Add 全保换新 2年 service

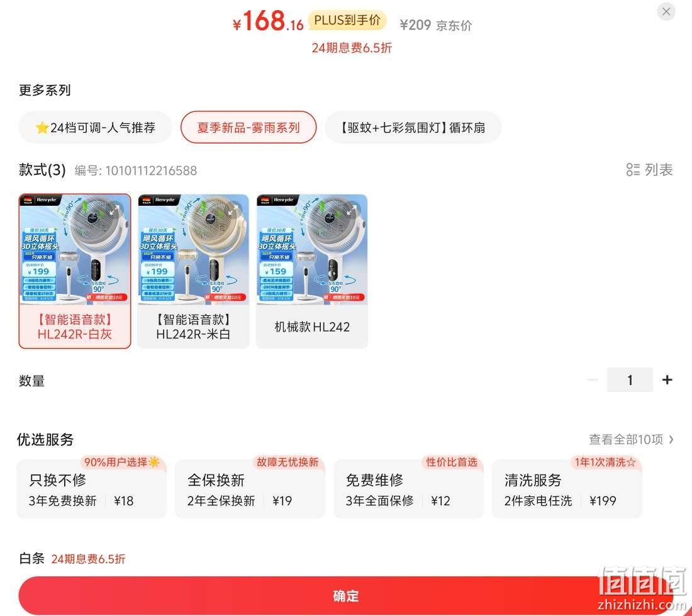click(250, 488)
